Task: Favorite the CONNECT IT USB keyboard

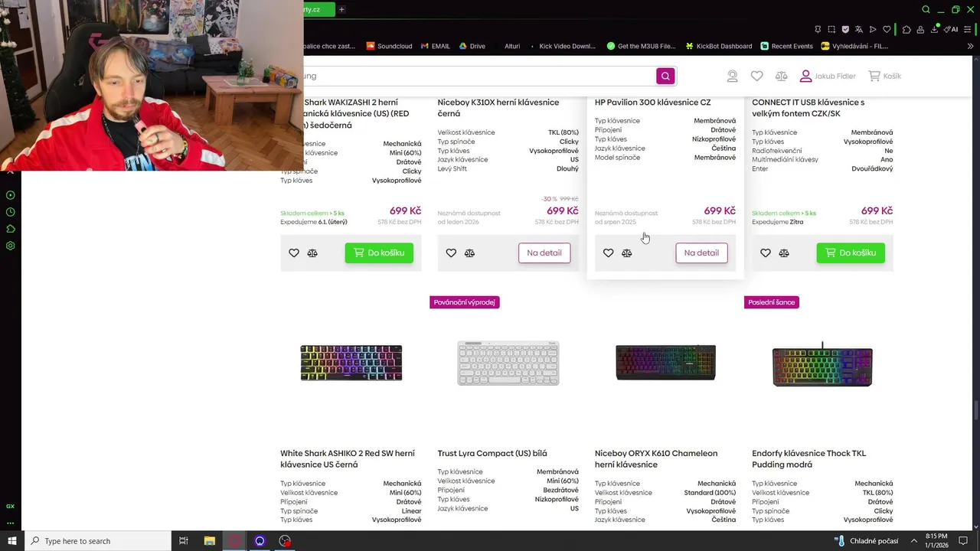Action: [765, 253]
